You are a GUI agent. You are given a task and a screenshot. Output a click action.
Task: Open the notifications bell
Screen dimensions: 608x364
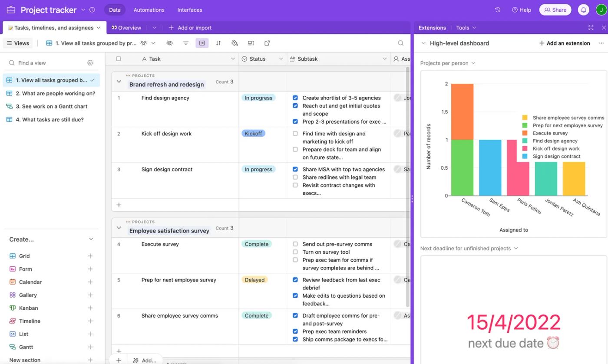pos(583,9)
